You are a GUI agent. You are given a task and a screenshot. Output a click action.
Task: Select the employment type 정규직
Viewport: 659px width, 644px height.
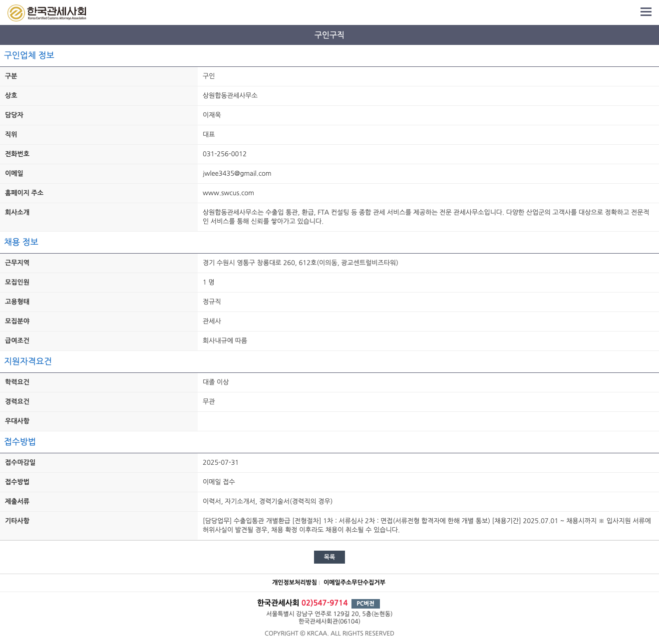[x=212, y=302]
